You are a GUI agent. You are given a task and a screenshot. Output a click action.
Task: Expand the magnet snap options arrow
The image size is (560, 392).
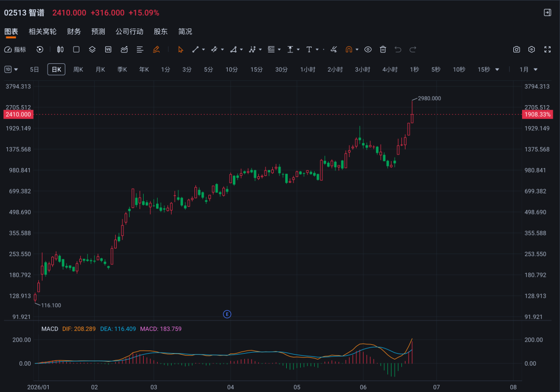click(357, 50)
